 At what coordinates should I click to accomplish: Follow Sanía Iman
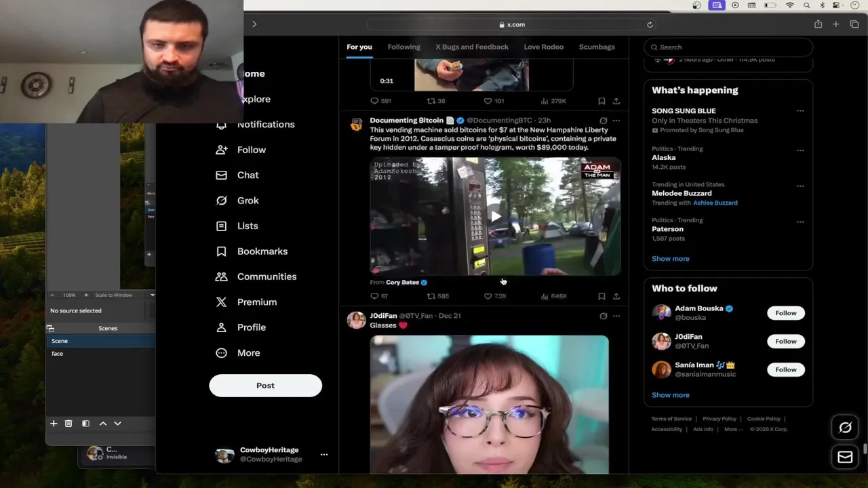coord(786,369)
